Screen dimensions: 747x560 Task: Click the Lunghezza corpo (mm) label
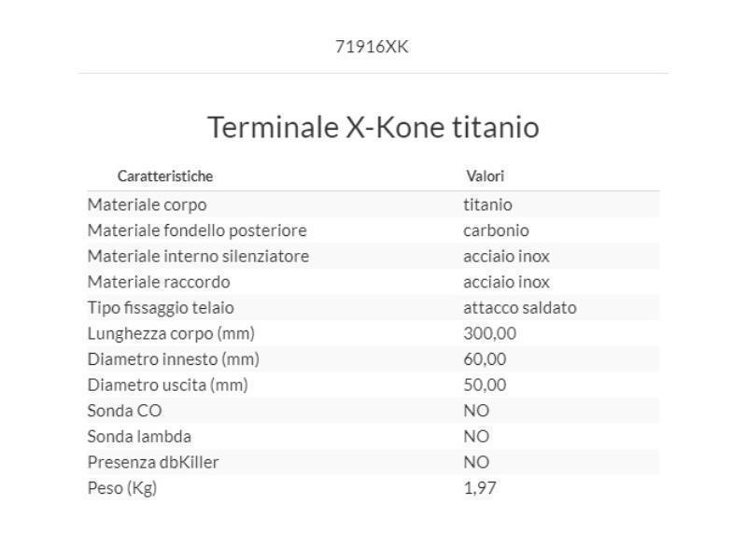171,333
